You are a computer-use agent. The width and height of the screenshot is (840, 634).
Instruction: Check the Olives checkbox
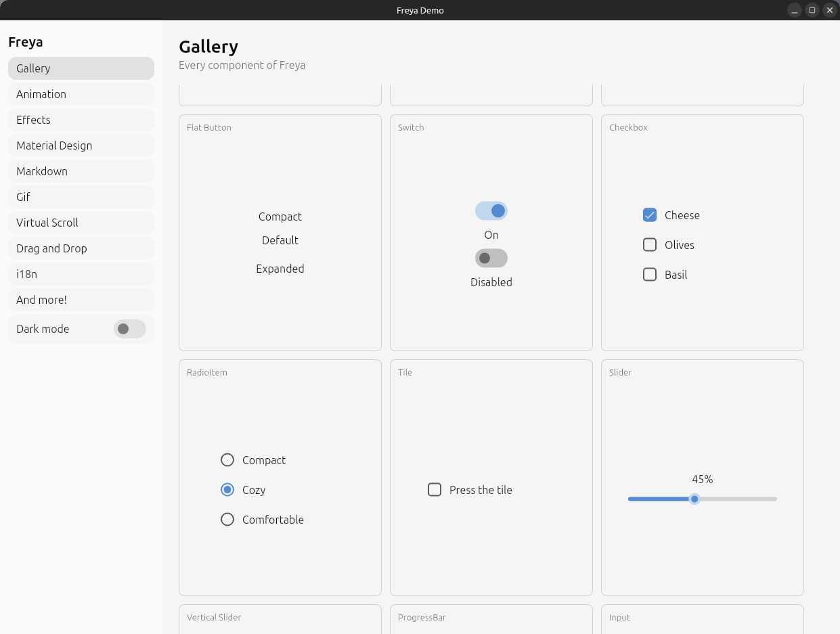[x=650, y=245]
